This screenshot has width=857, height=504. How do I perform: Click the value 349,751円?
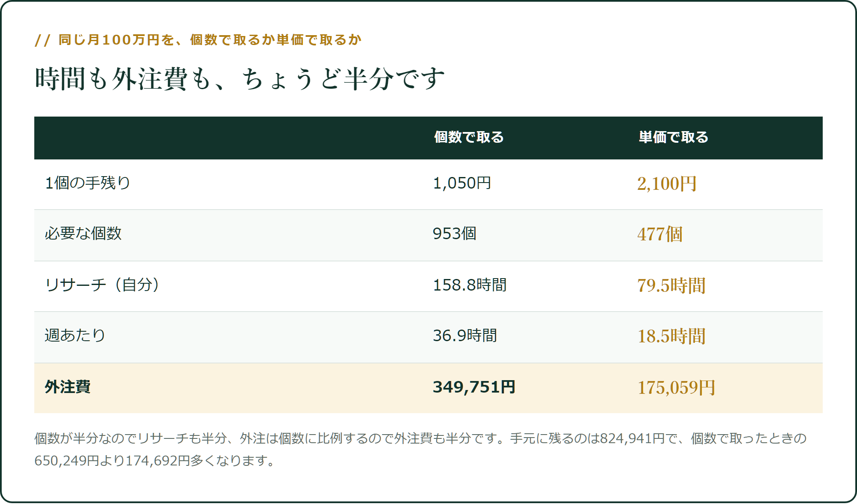point(474,387)
